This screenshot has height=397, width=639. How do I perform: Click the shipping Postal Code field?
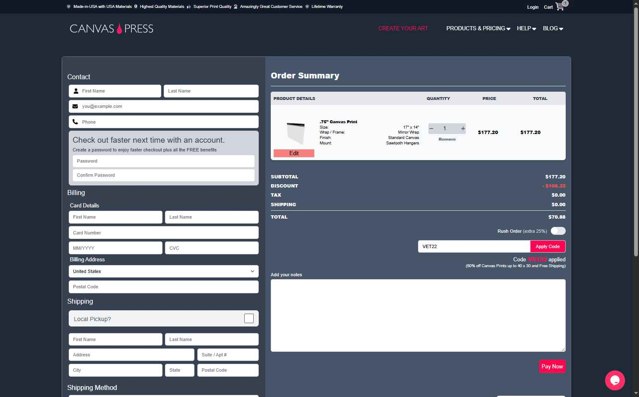click(228, 370)
